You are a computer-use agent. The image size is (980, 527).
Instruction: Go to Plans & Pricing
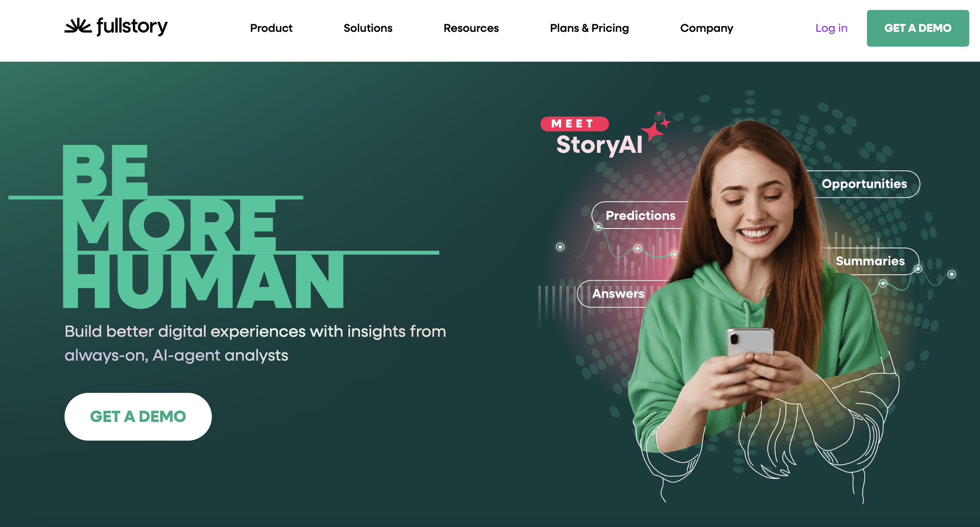(x=589, y=28)
